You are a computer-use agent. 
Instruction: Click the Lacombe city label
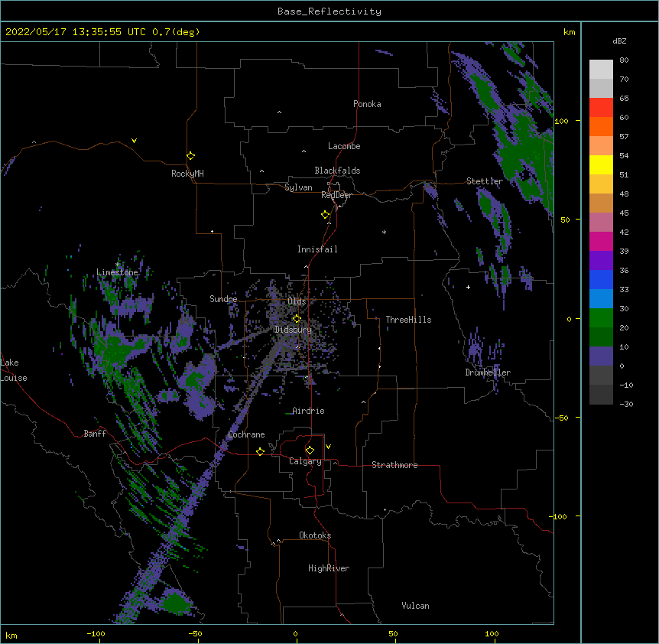(x=344, y=146)
